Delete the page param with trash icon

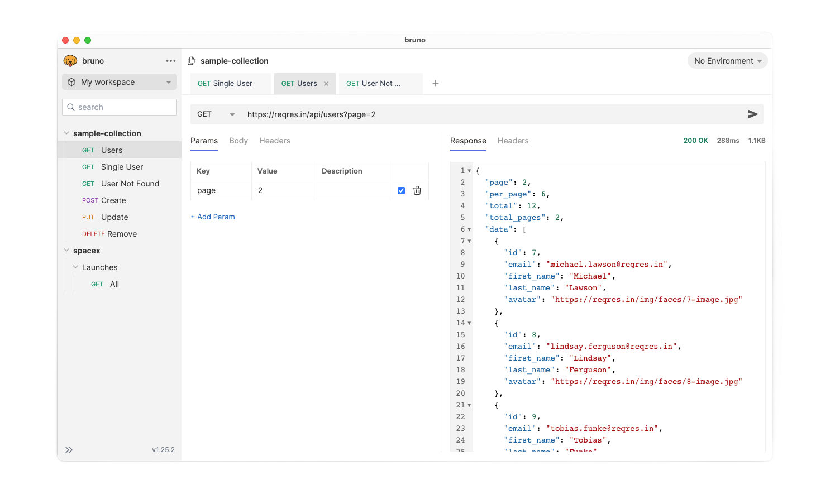[x=417, y=190]
